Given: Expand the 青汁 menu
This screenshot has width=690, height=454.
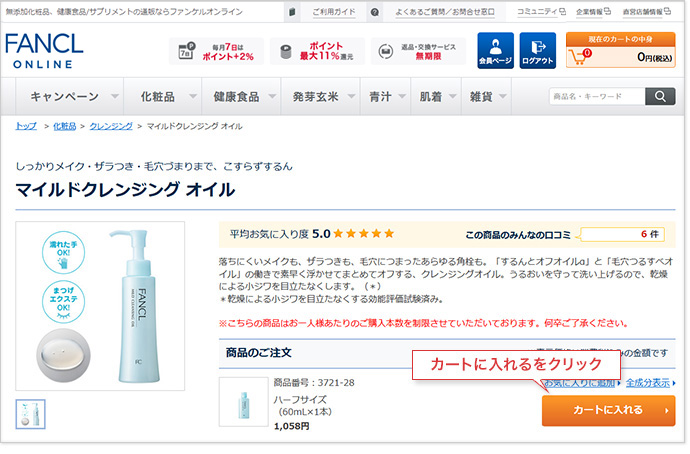Looking at the screenshot, I should pos(385,96).
